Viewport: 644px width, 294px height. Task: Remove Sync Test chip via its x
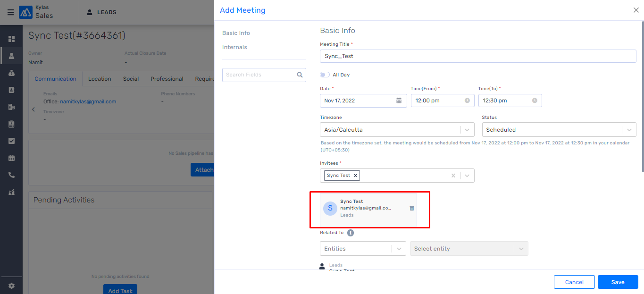pos(356,176)
